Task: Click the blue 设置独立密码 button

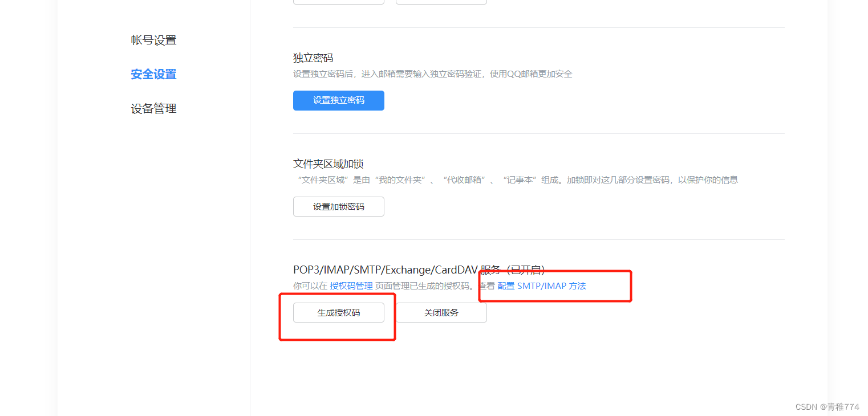Action: click(338, 100)
